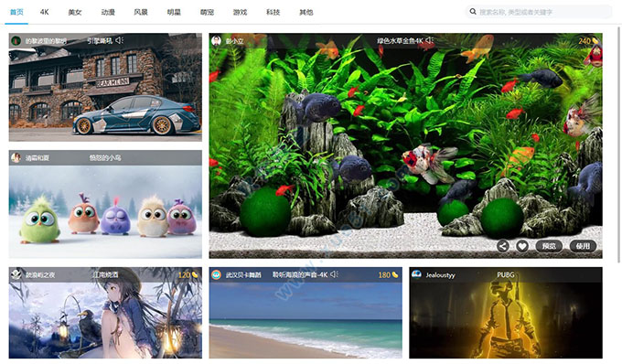Open the PUBG wallpaper thumbnail
This screenshot has height=364, width=622.
(506, 313)
